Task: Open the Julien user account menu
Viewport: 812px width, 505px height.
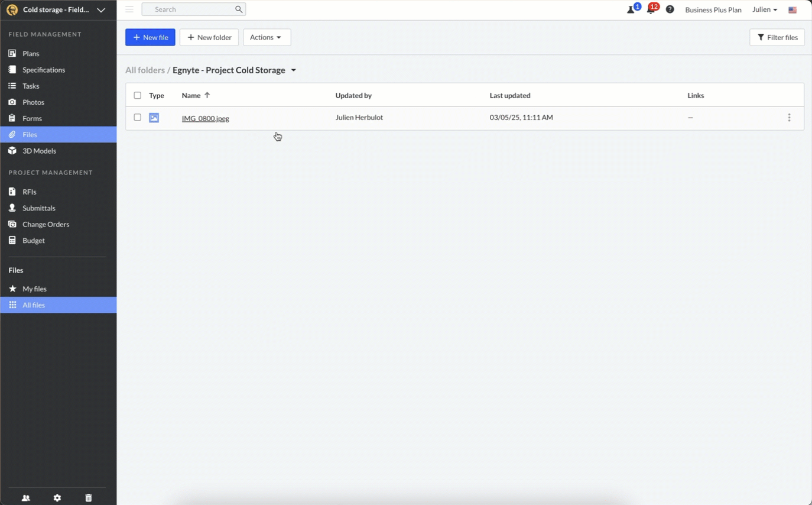Action: [765, 9]
